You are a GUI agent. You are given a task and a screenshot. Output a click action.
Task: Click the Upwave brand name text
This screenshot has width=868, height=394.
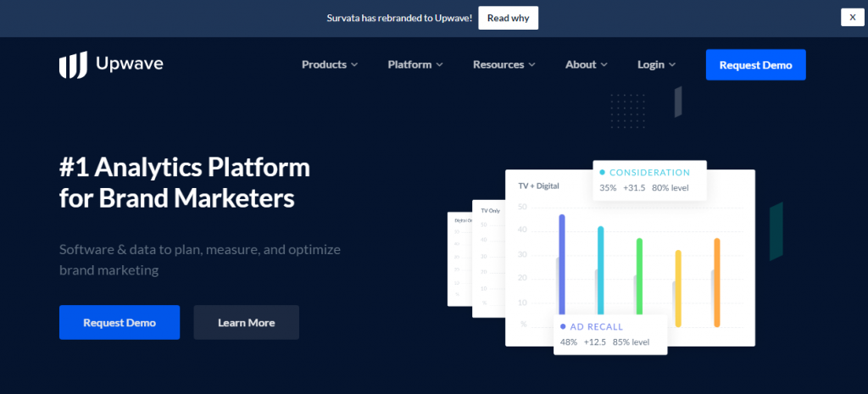(130, 64)
